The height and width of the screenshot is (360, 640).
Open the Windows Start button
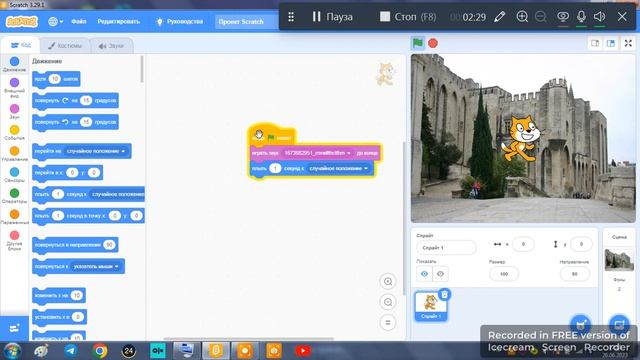coord(12,351)
